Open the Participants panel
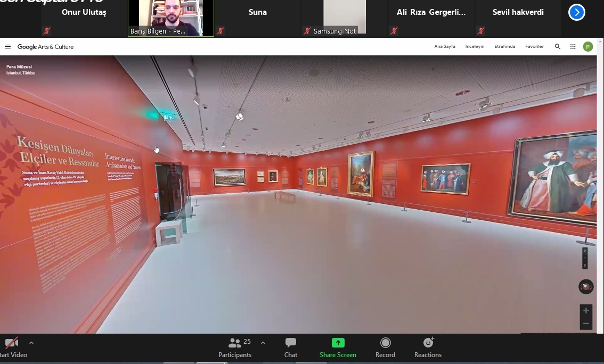 coord(234,348)
